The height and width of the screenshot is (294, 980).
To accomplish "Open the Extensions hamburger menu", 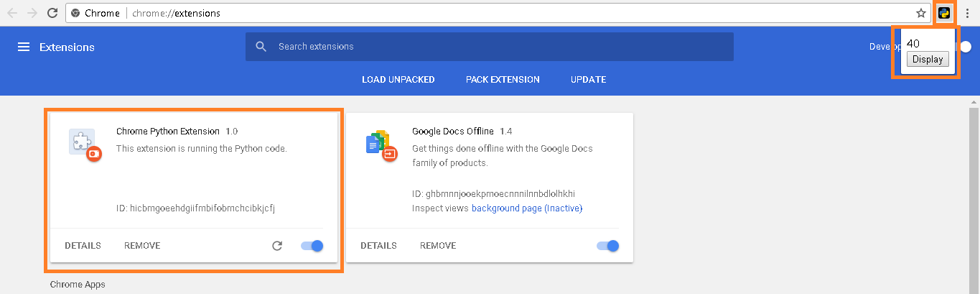I will [24, 47].
